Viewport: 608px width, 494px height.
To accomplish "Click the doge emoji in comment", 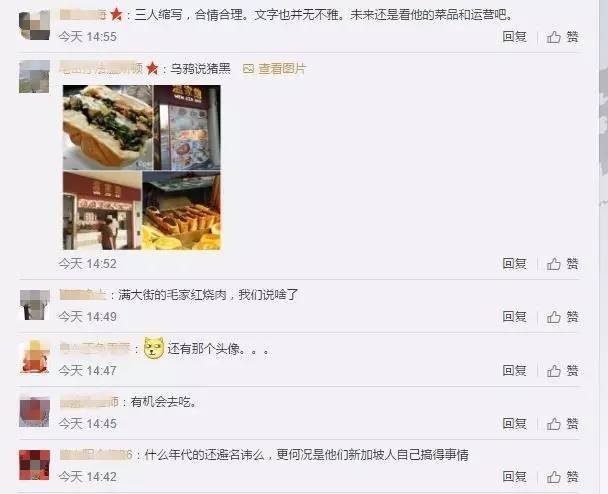I will (154, 347).
